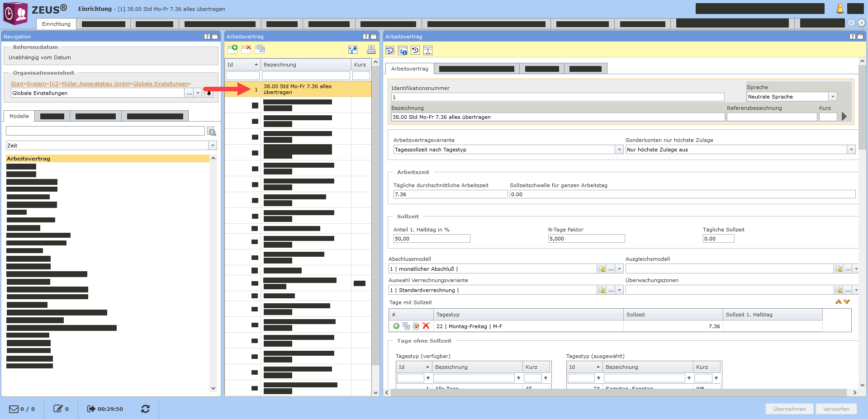Click the Übernehmen button
Image resolution: width=868 pixels, height=419 pixels.
click(789, 409)
